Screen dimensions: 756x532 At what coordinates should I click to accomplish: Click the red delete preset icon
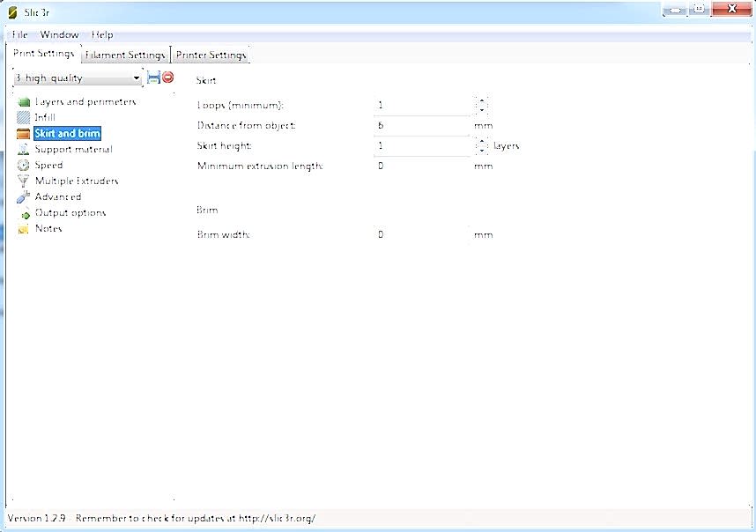[x=167, y=78]
